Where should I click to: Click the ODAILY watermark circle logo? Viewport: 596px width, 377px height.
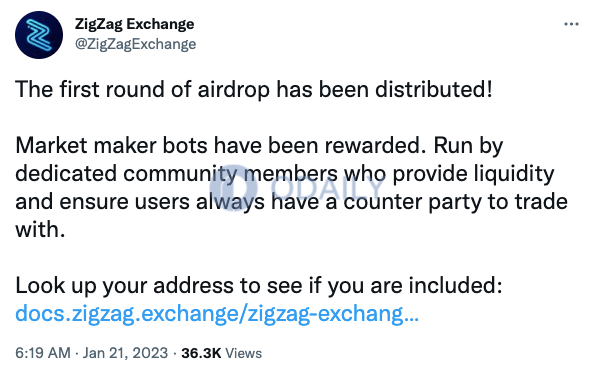pyautogui.click(x=233, y=188)
